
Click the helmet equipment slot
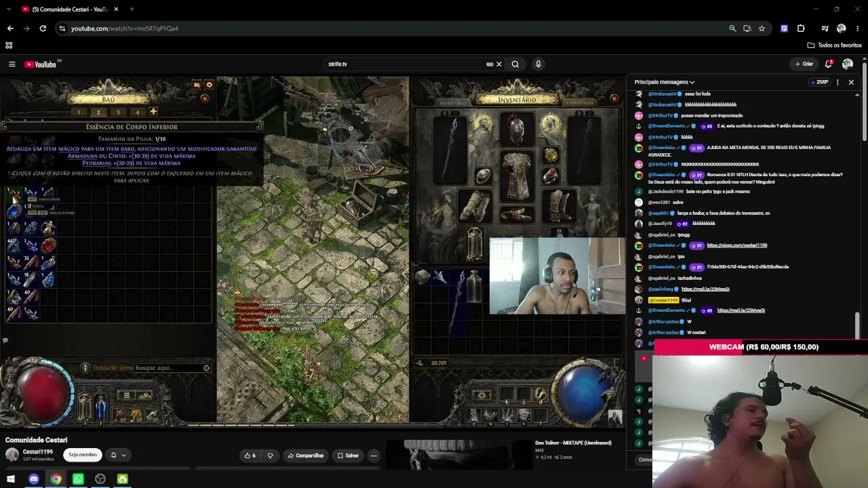pyautogui.click(x=517, y=129)
